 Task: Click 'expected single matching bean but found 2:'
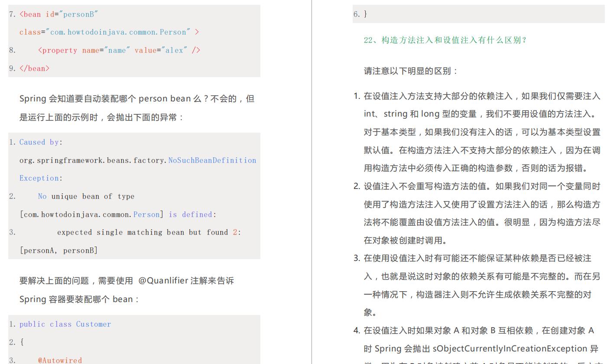coord(149,232)
